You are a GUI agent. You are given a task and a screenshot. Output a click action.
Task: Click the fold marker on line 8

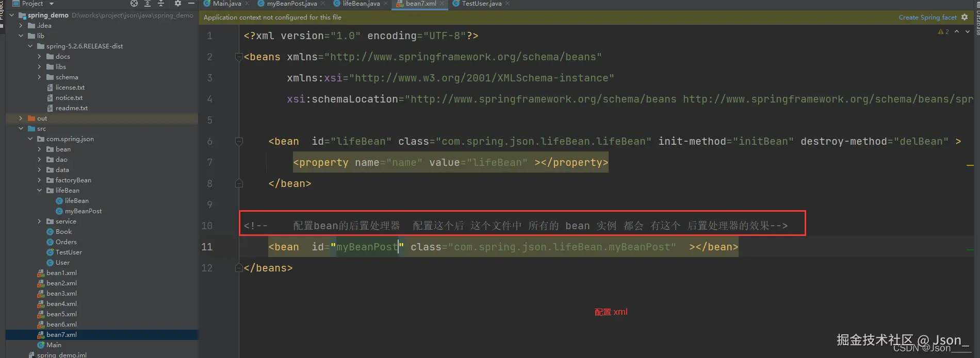[239, 183]
